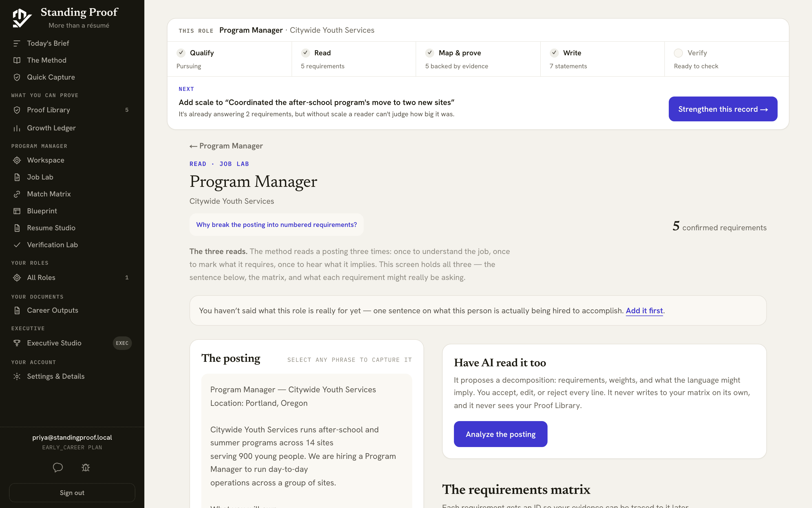Open Today's Brief icon in sidebar
The width and height of the screenshot is (812, 508).
tap(17, 43)
